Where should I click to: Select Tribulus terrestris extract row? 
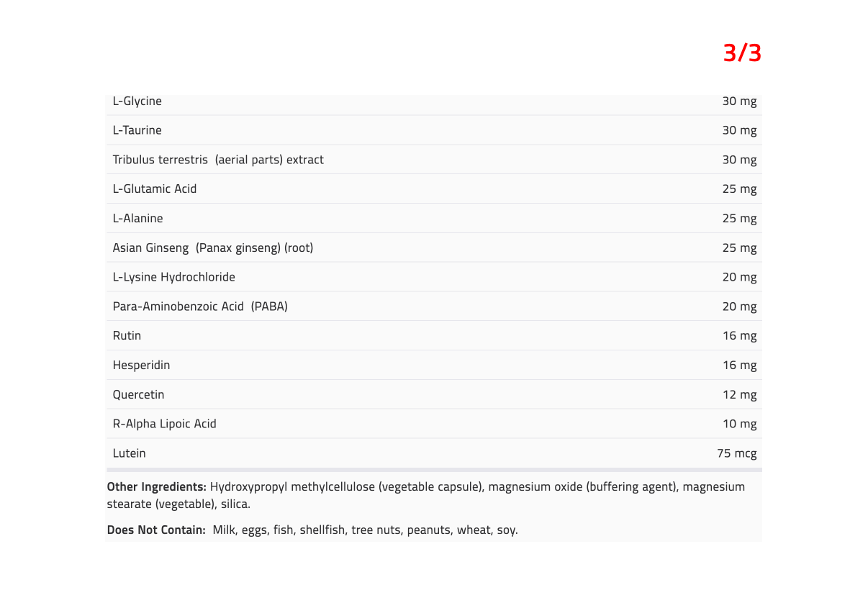434,160
